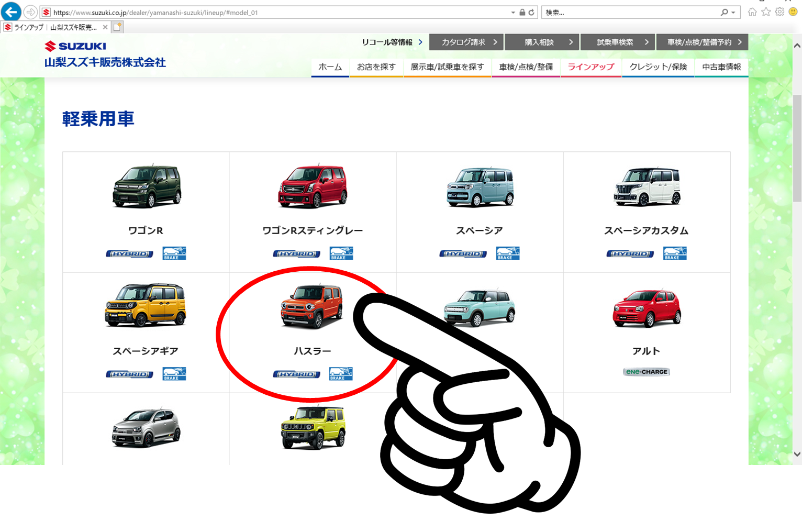Click the search magnifier icon
The height and width of the screenshot is (532, 802).
[x=724, y=12]
